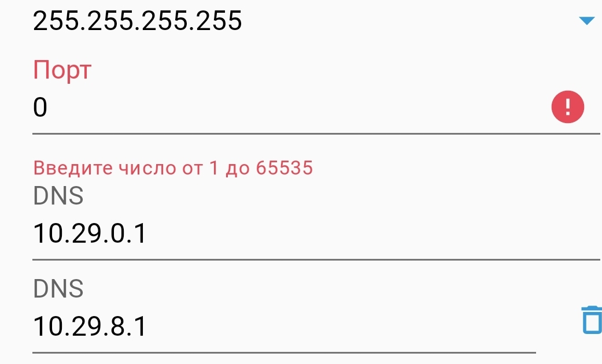The height and width of the screenshot is (364, 602).
Task: Expand the 255.255.255.255 dropdown arrow
Action: click(x=586, y=21)
